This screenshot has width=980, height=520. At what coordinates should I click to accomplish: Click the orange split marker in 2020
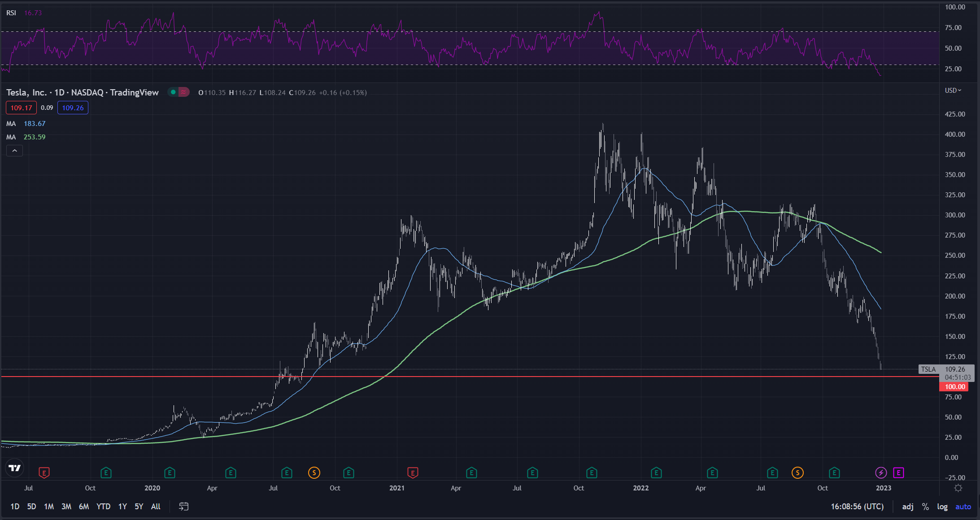coord(314,472)
